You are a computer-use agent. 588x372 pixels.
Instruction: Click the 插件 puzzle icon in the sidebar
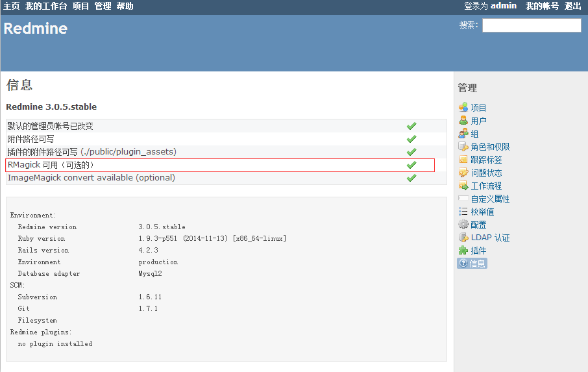click(463, 251)
